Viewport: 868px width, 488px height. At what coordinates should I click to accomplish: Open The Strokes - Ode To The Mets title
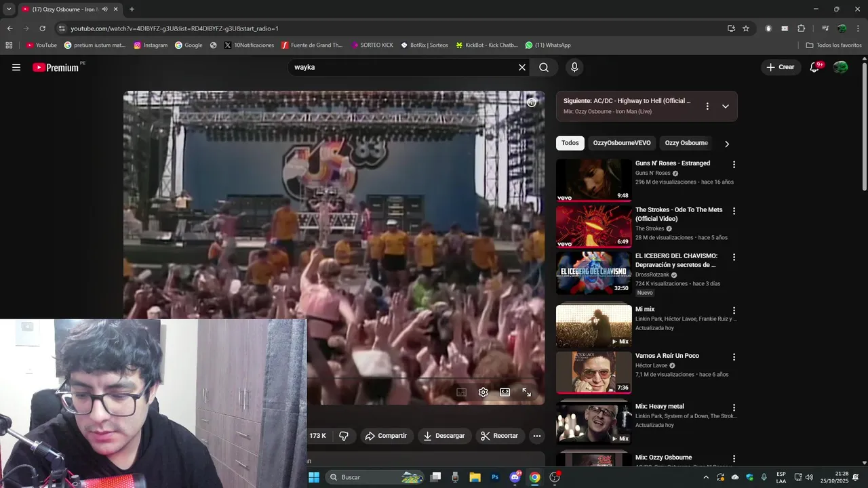(679, 214)
